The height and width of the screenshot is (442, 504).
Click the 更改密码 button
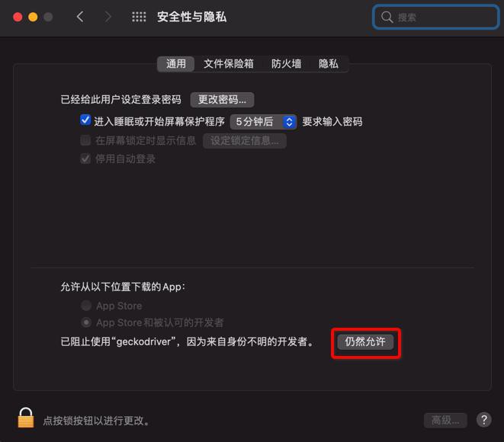[x=222, y=100]
